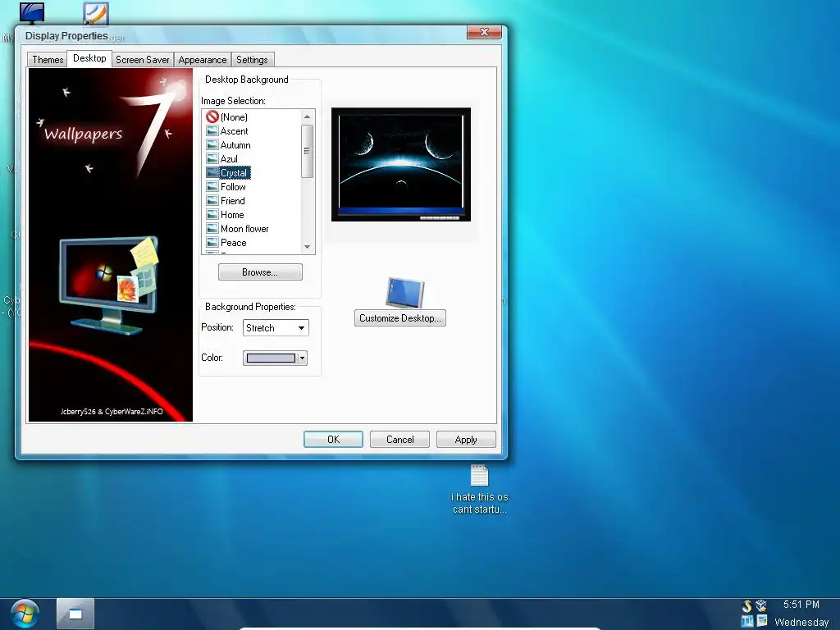Click the Color swatch preview
Image resolution: width=840 pixels, height=630 pixels.
pyautogui.click(x=271, y=358)
